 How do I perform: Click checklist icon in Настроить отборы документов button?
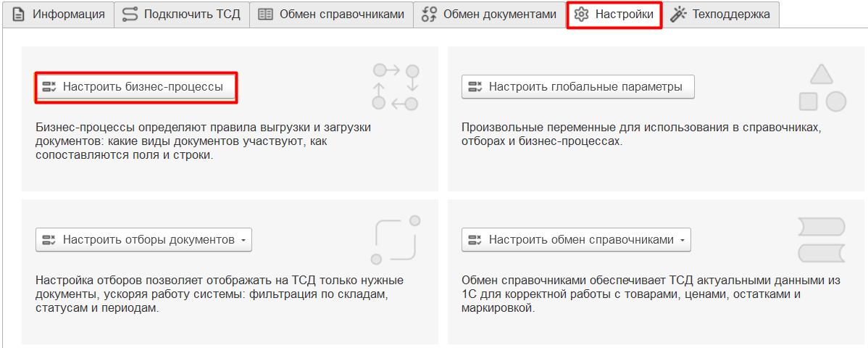click(x=49, y=240)
